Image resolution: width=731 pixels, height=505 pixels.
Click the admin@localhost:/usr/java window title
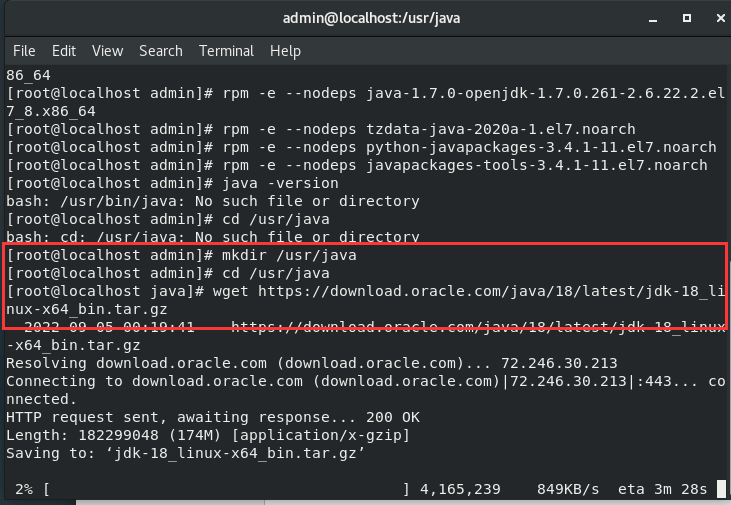click(365, 18)
